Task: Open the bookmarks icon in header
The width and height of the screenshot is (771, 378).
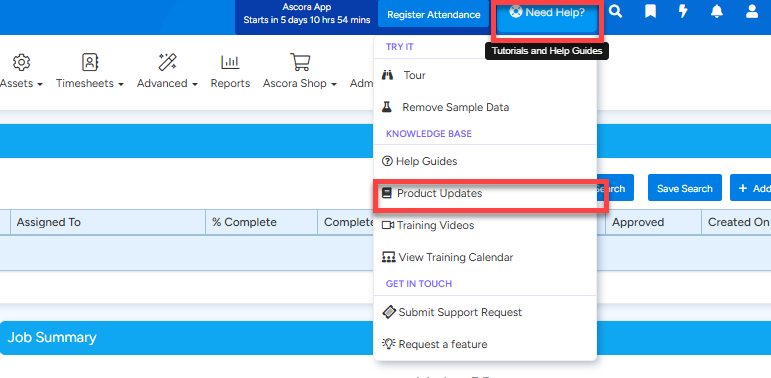Action: click(x=650, y=12)
